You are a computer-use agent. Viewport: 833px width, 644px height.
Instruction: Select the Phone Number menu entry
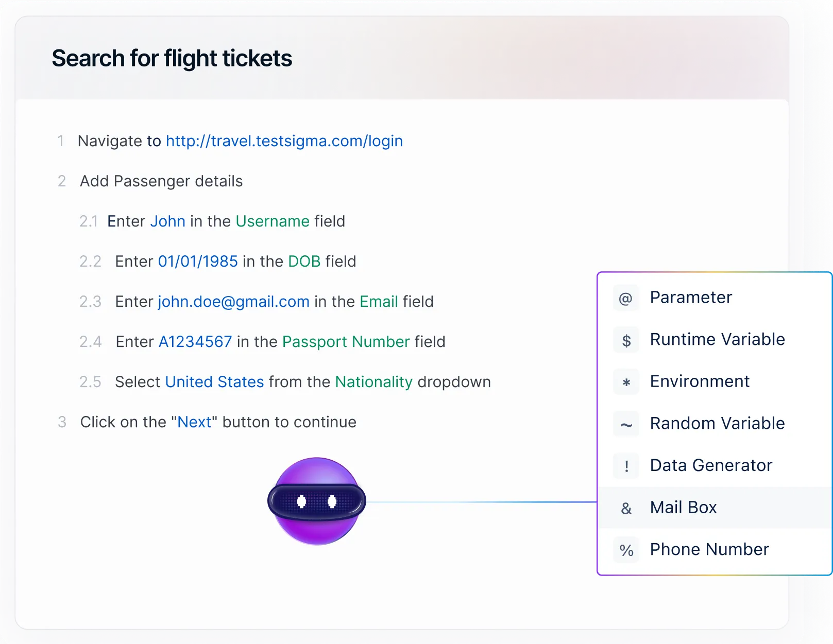click(709, 549)
